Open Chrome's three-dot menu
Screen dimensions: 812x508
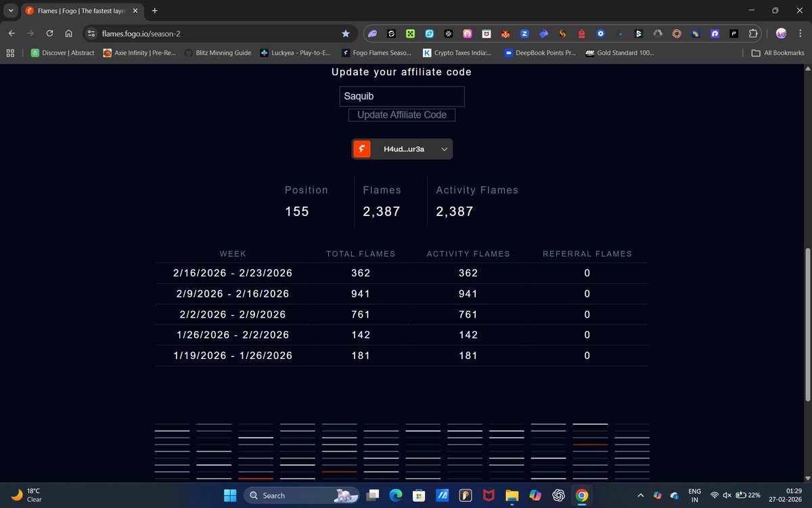point(802,33)
